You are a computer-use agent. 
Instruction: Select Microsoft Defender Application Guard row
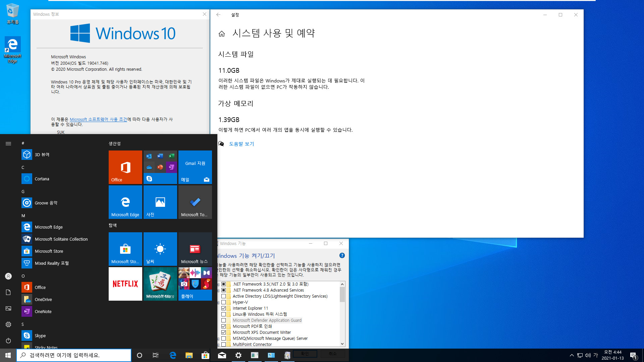point(267,320)
